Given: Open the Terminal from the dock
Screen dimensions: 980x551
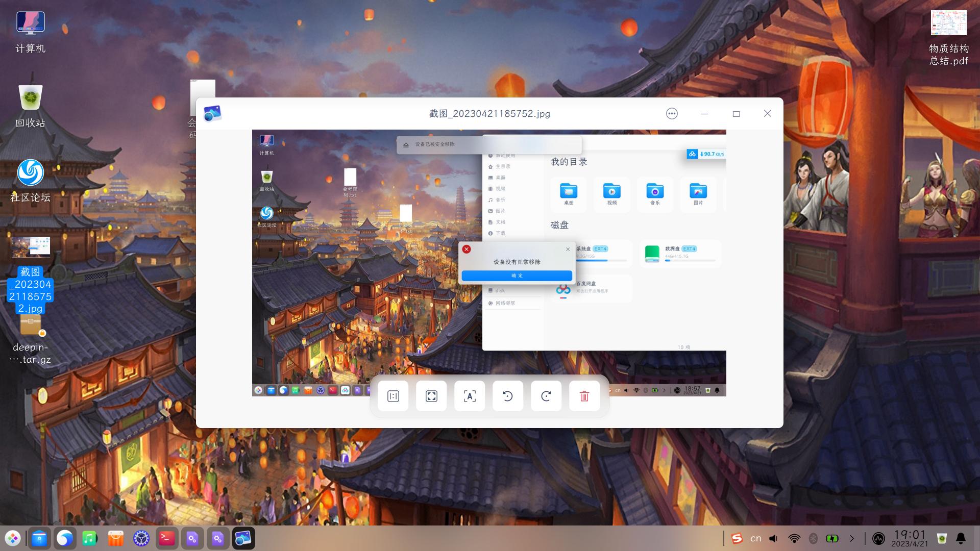Looking at the screenshot, I should pos(167,538).
